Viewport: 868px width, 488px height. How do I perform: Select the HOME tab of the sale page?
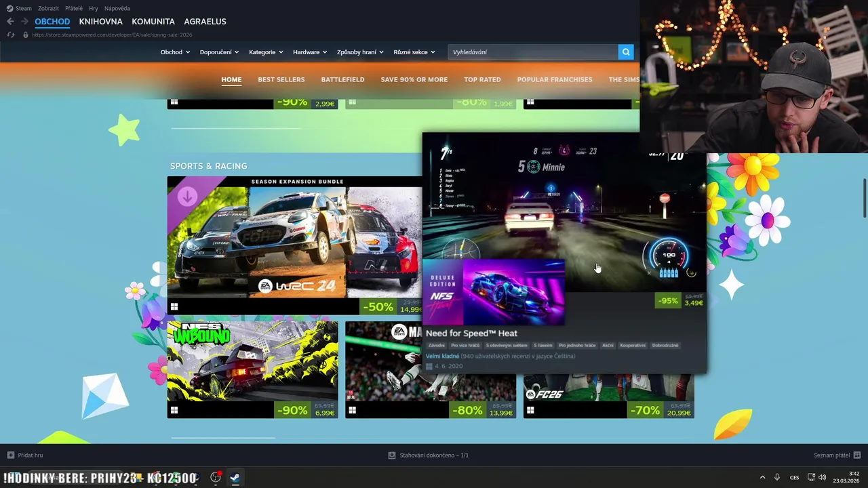[231, 79]
